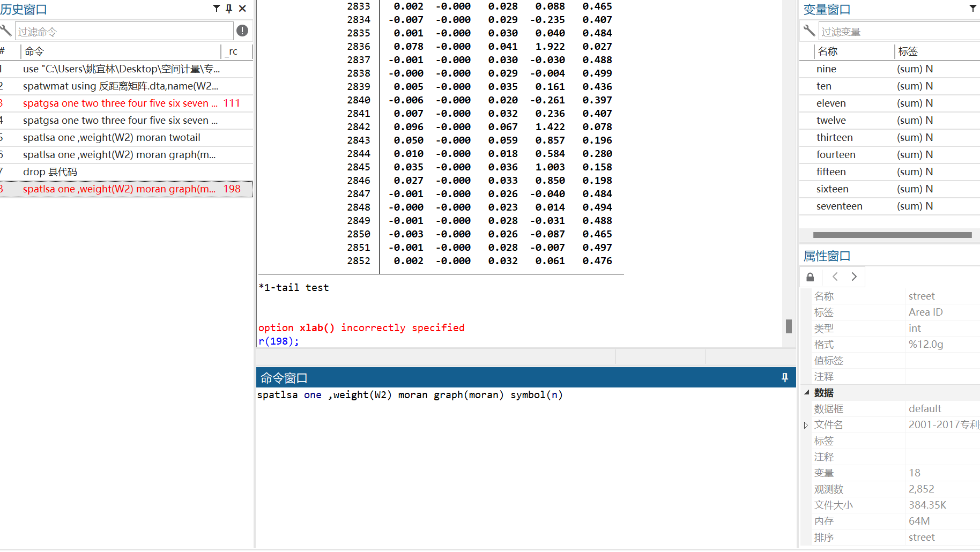Click the _rc column header in history

pyautogui.click(x=233, y=51)
